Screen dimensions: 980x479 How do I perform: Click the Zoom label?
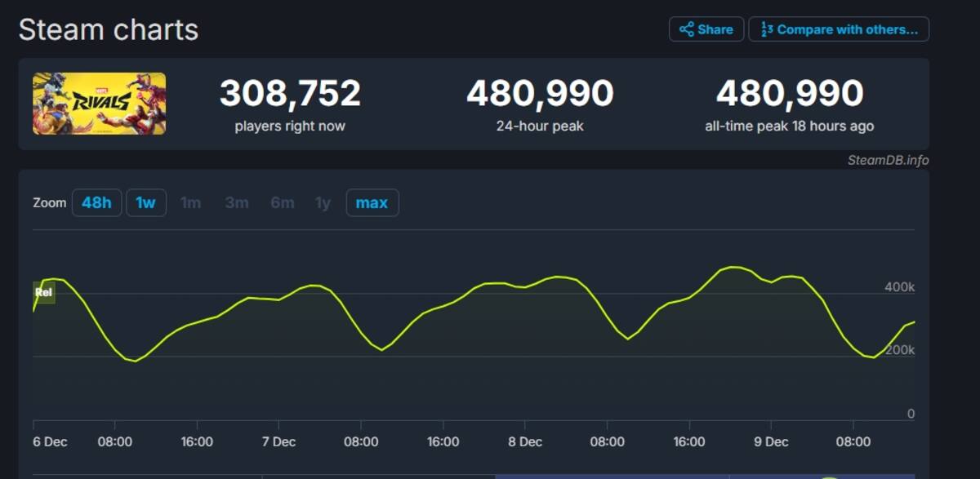point(50,202)
